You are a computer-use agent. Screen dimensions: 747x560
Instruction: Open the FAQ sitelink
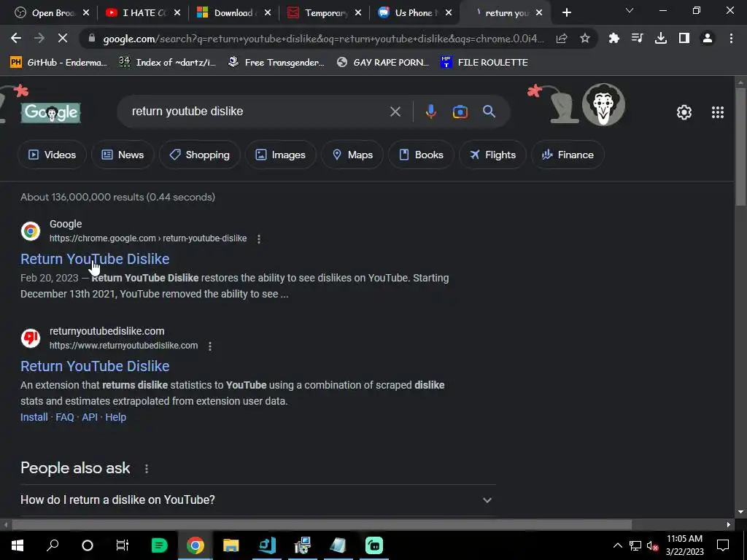[x=65, y=418]
